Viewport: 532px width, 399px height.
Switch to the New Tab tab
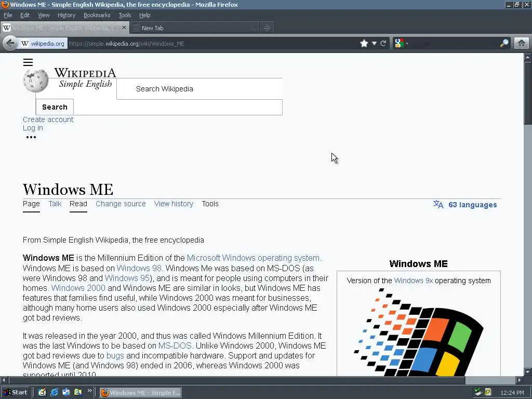click(x=195, y=28)
